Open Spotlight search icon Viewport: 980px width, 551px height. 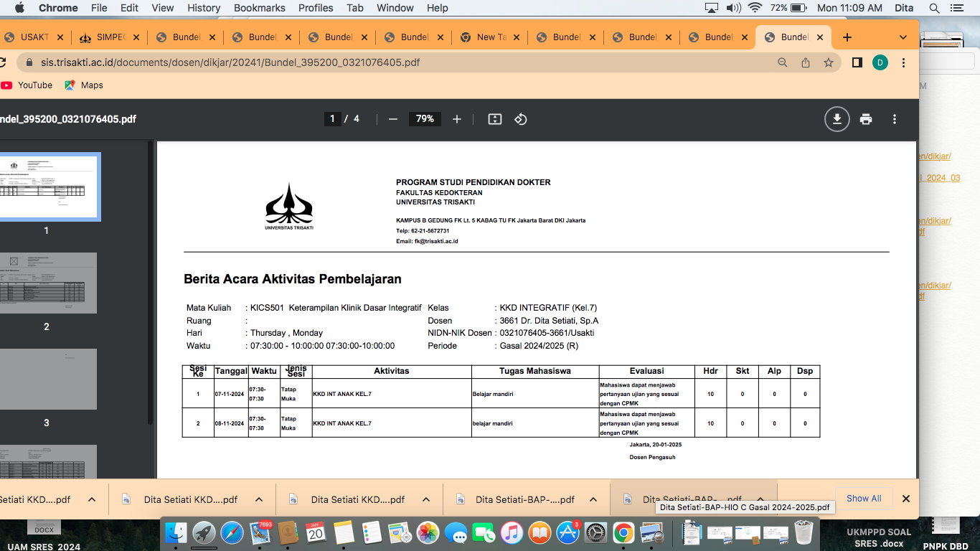click(934, 8)
